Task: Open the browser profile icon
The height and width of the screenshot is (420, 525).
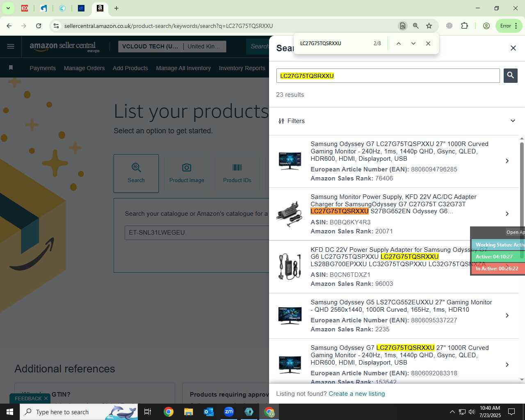Action: coord(486,26)
